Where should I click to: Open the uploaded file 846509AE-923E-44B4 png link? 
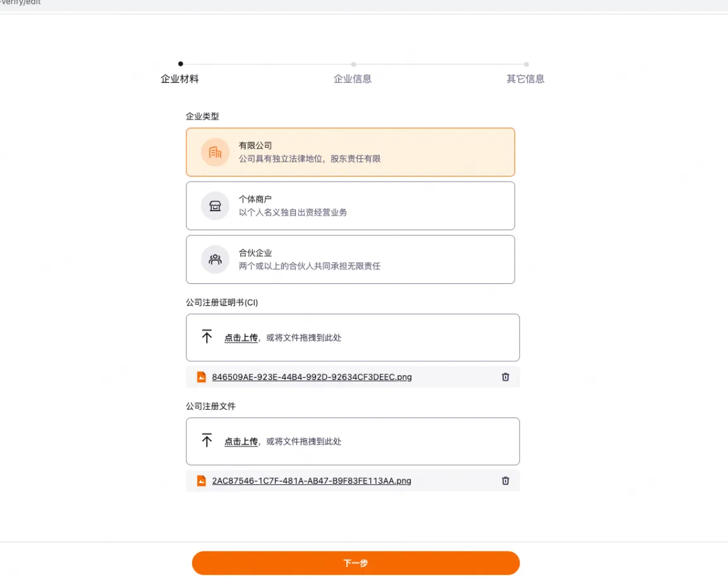[312, 377]
